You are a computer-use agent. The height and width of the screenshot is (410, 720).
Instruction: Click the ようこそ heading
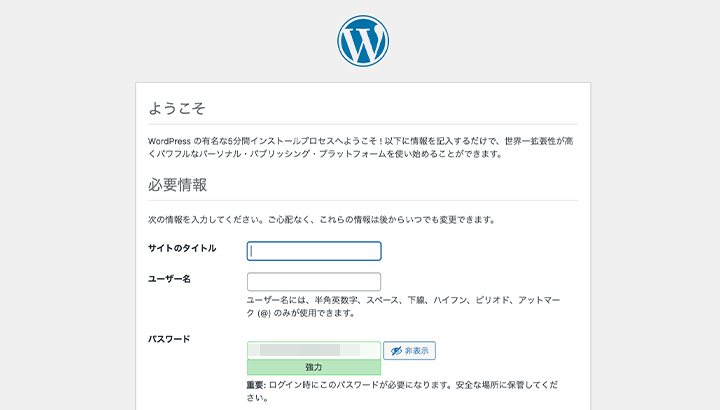[177, 108]
